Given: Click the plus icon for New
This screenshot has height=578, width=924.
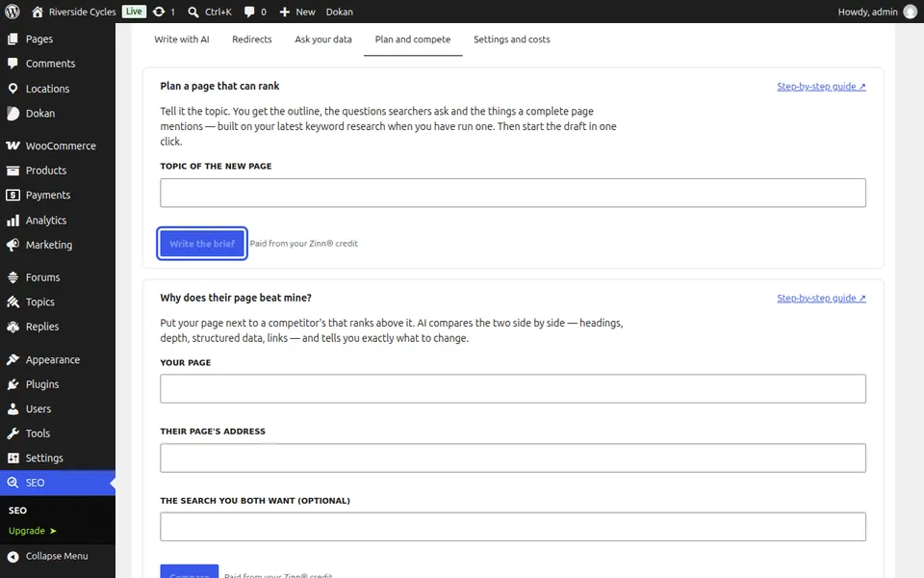Looking at the screenshot, I should coord(285,12).
